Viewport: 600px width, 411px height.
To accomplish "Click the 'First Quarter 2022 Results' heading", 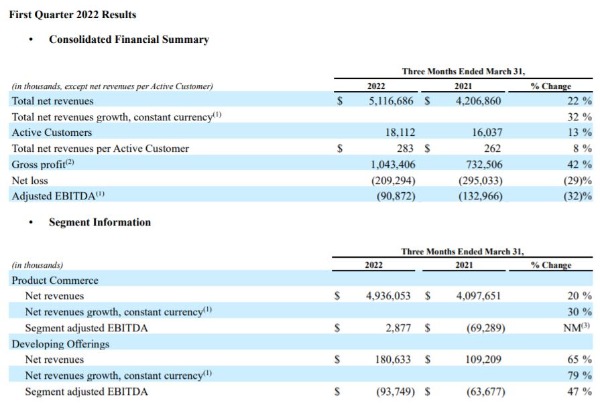I will (73, 16).
